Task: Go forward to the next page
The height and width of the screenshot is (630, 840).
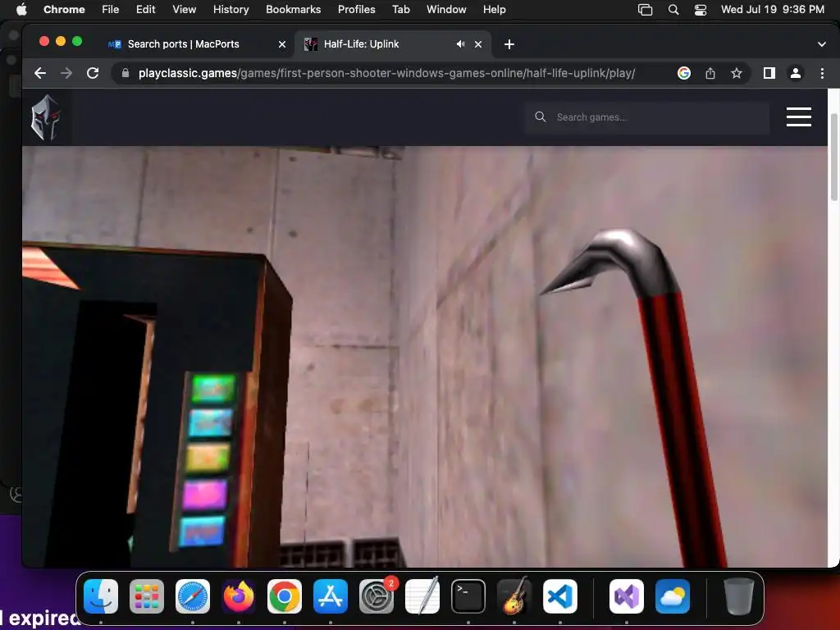Action: pos(66,73)
